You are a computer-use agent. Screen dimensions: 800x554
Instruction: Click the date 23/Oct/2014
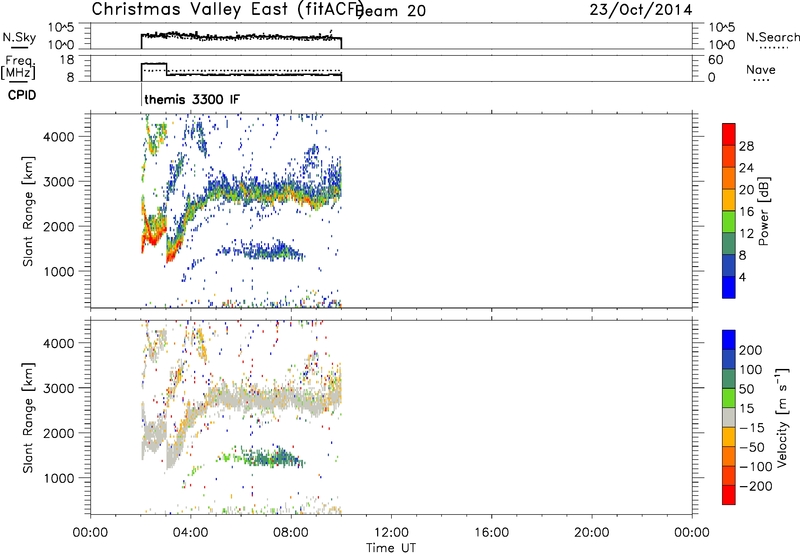pos(641,10)
